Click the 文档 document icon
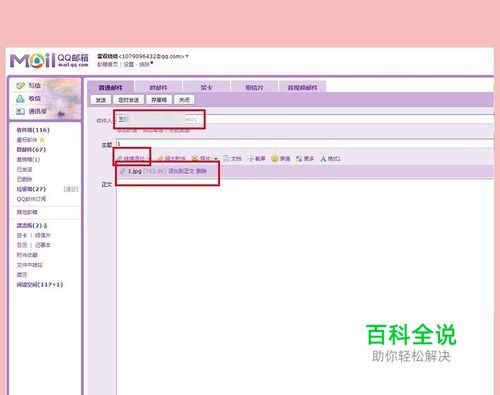Image resolution: width=500 pixels, height=395 pixels. 226,159
